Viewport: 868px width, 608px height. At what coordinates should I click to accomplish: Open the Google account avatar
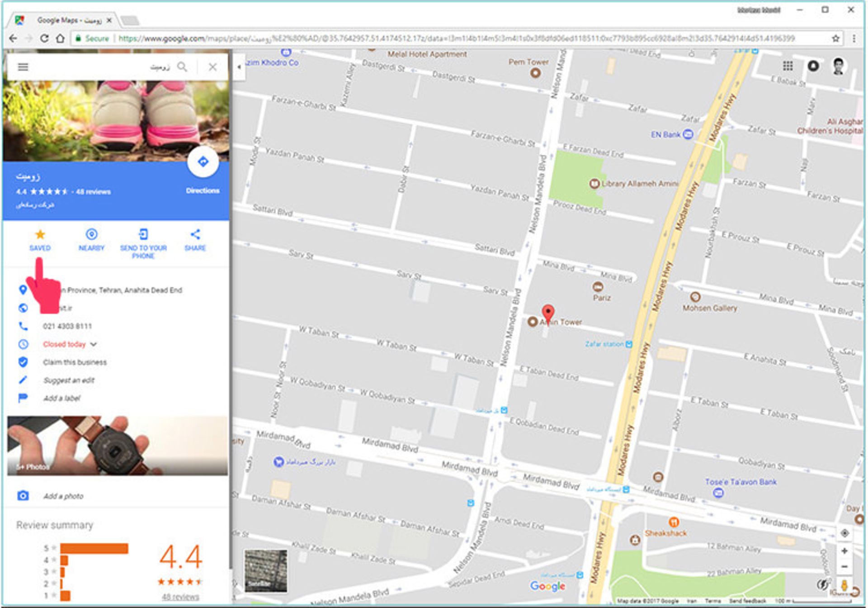tap(839, 66)
